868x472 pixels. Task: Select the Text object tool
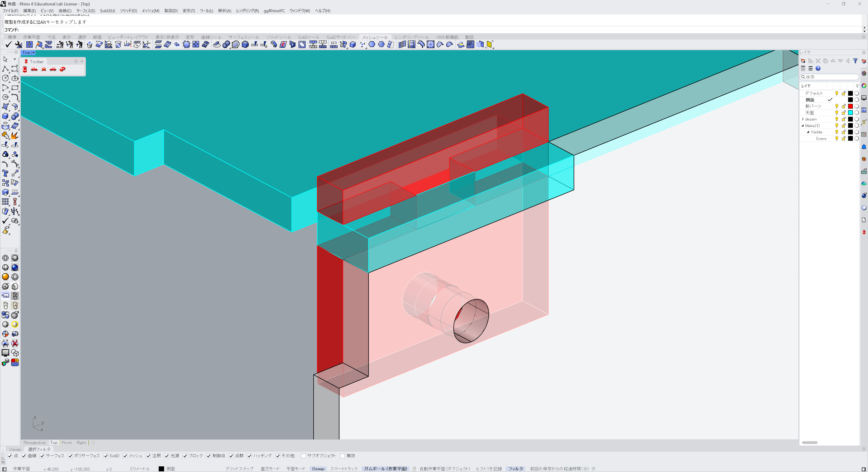pos(5,173)
